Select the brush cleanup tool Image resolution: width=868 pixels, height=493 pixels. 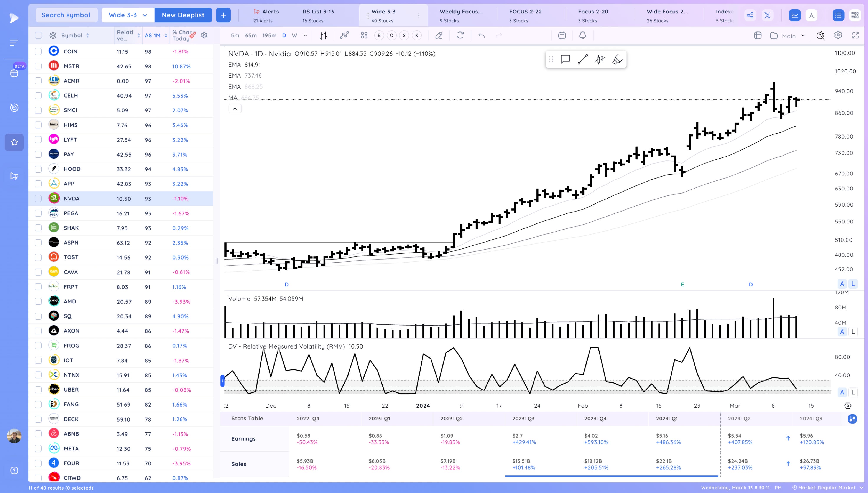tap(617, 59)
